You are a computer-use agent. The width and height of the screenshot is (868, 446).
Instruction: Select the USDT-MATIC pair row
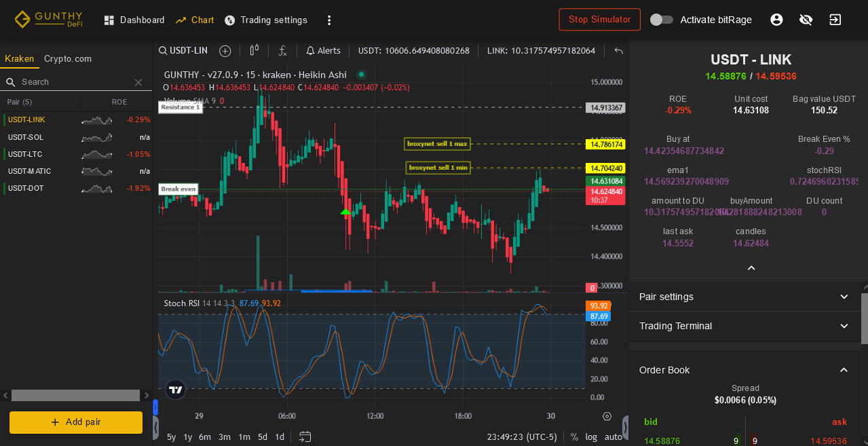point(76,171)
